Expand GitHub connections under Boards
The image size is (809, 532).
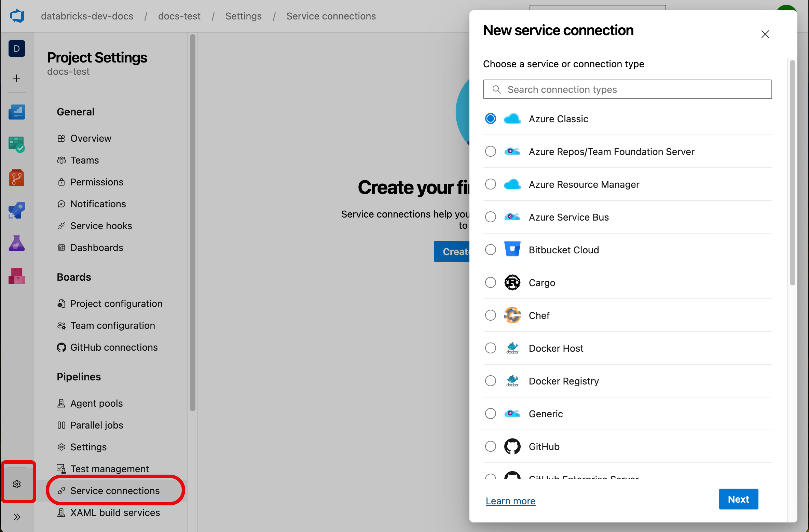pyautogui.click(x=113, y=347)
